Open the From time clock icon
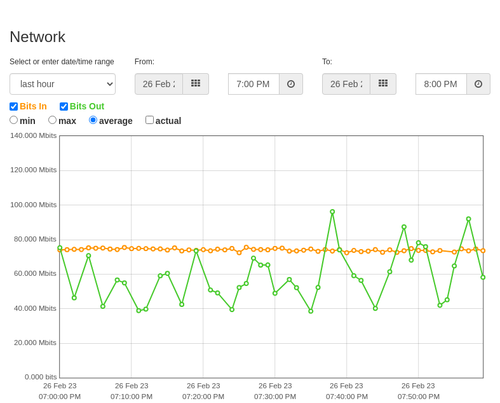The width and height of the screenshot is (500, 403). (291, 84)
